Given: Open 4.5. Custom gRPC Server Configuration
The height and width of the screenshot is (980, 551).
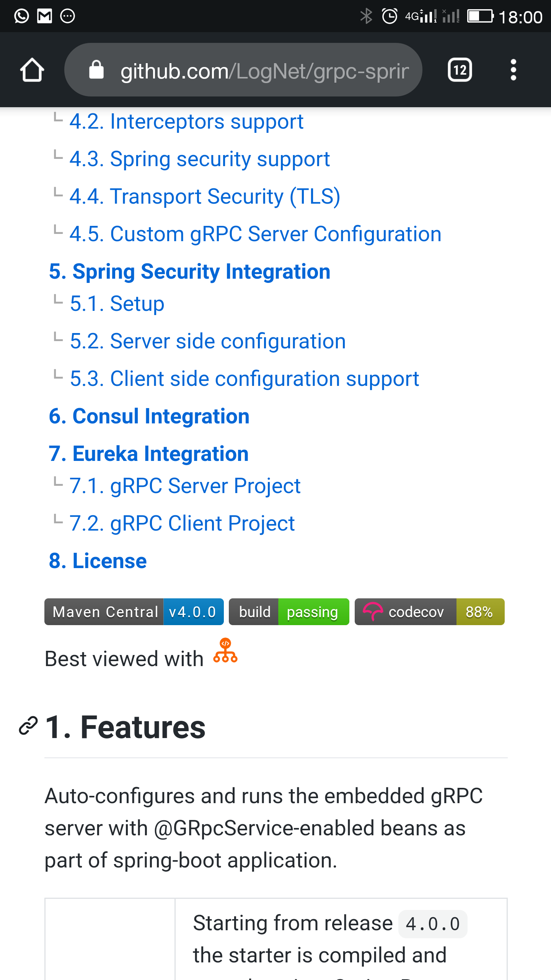Looking at the screenshot, I should pyautogui.click(x=255, y=234).
